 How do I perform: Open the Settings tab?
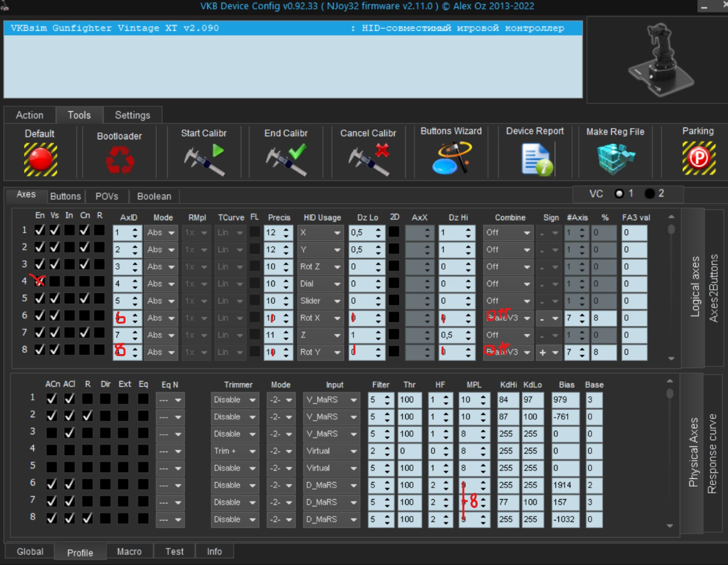[133, 115]
